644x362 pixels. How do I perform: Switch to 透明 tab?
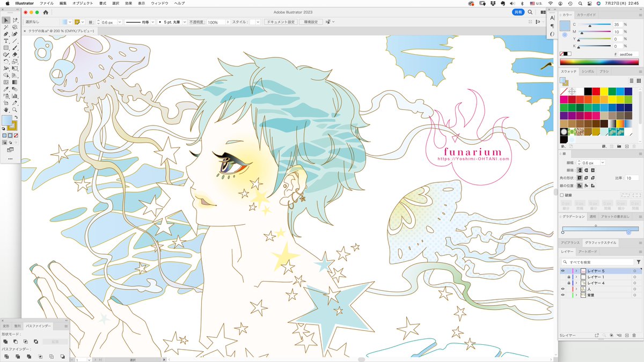592,216
